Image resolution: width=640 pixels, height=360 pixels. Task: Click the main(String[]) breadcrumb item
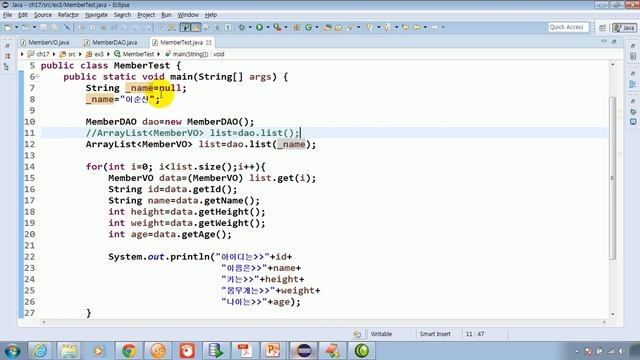click(195, 54)
